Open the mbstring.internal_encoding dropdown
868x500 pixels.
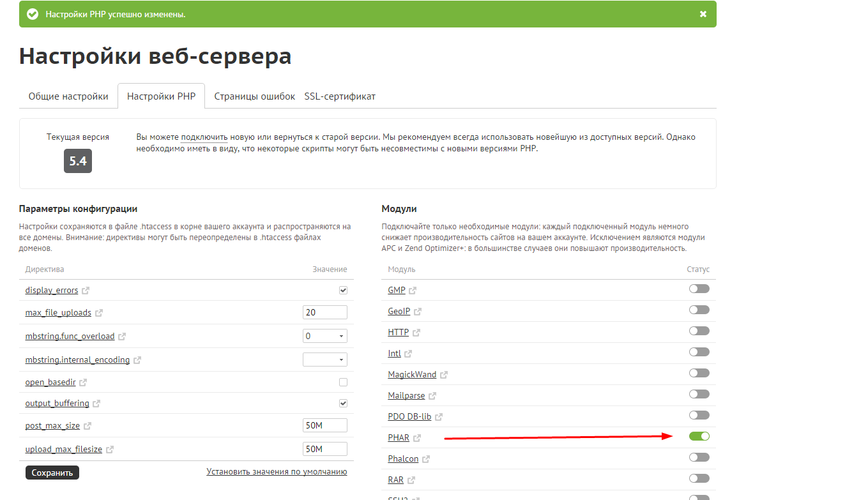(325, 360)
